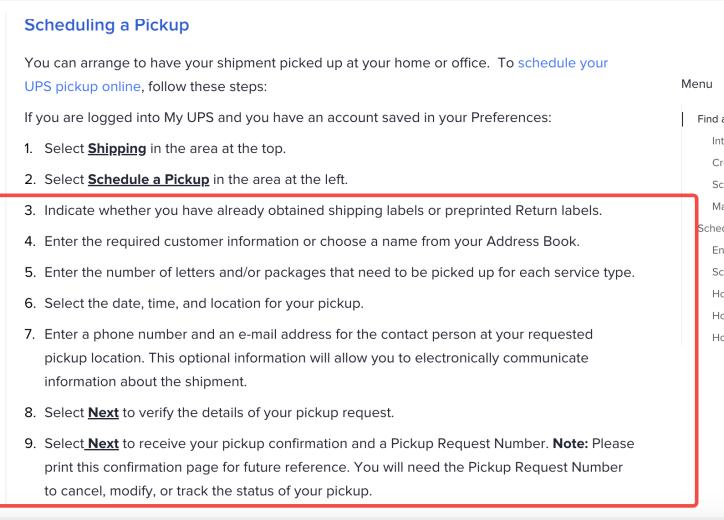Screen dimensions: 724x520
Task: Click the underlined Shipping link in step 1
Action: 117,149
